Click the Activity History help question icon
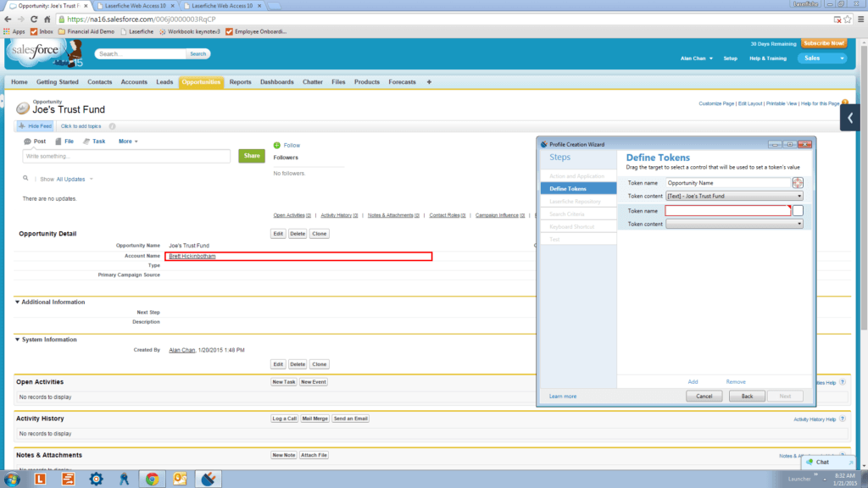The image size is (868, 488). (x=842, y=419)
